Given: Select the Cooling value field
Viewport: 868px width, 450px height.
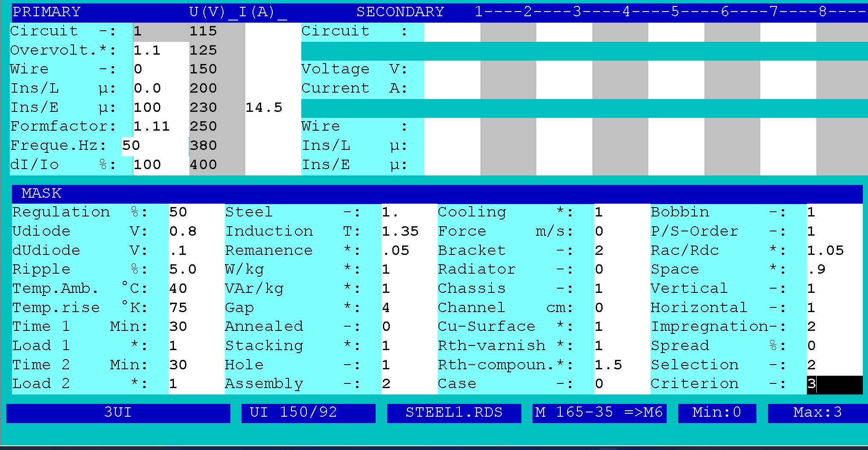Looking at the screenshot, I should [x=622, y=213].
